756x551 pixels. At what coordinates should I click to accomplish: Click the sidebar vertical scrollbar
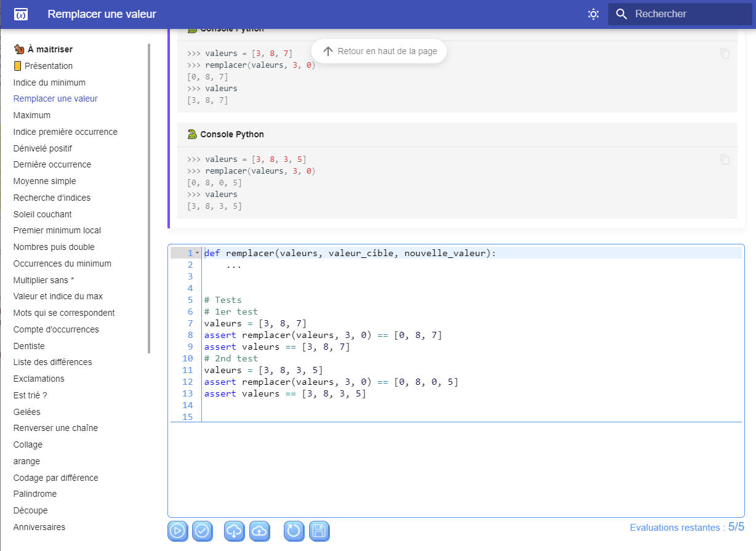tap(149, 197)
